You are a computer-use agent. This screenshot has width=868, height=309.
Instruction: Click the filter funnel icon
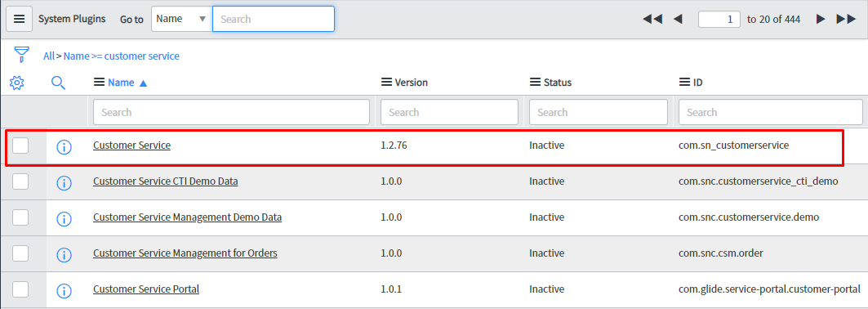pos(21,55)
